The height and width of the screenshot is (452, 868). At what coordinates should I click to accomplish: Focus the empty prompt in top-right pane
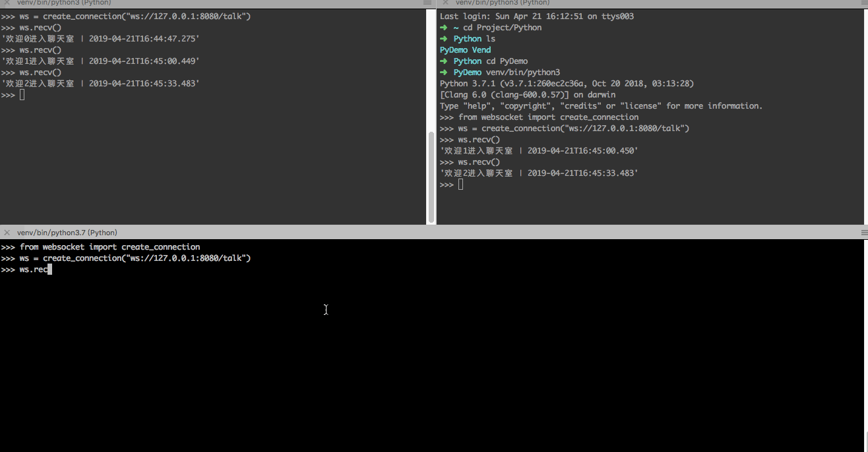[x=460, y=185]
